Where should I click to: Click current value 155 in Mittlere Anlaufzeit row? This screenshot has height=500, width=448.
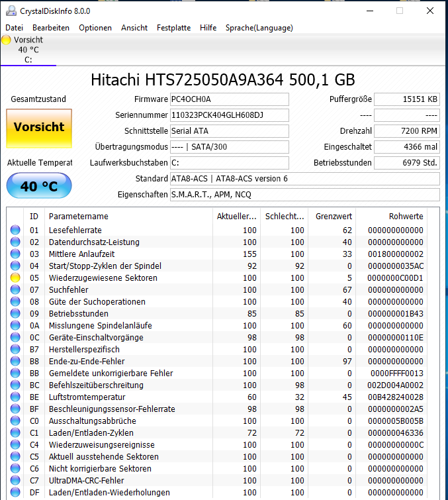click(249, 254)
